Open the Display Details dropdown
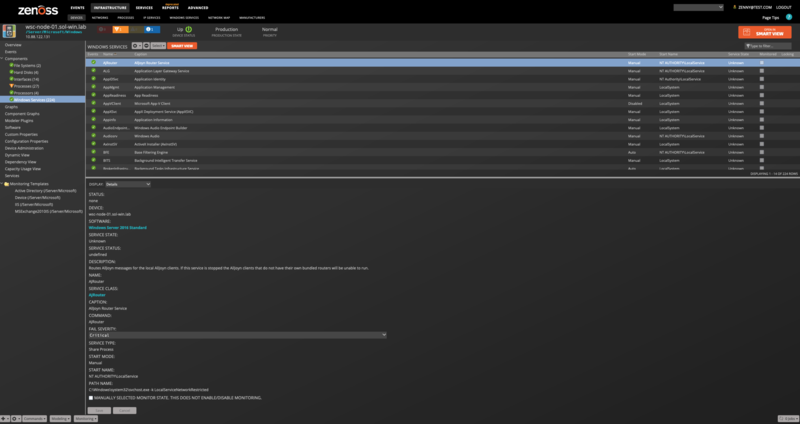 click(x=128, y=184)
